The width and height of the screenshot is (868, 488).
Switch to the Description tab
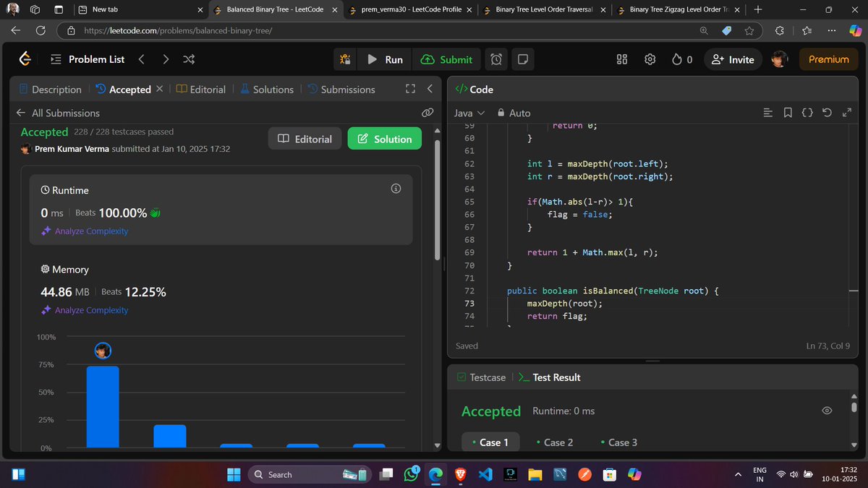pyautogui.click(x=50, y=89)
